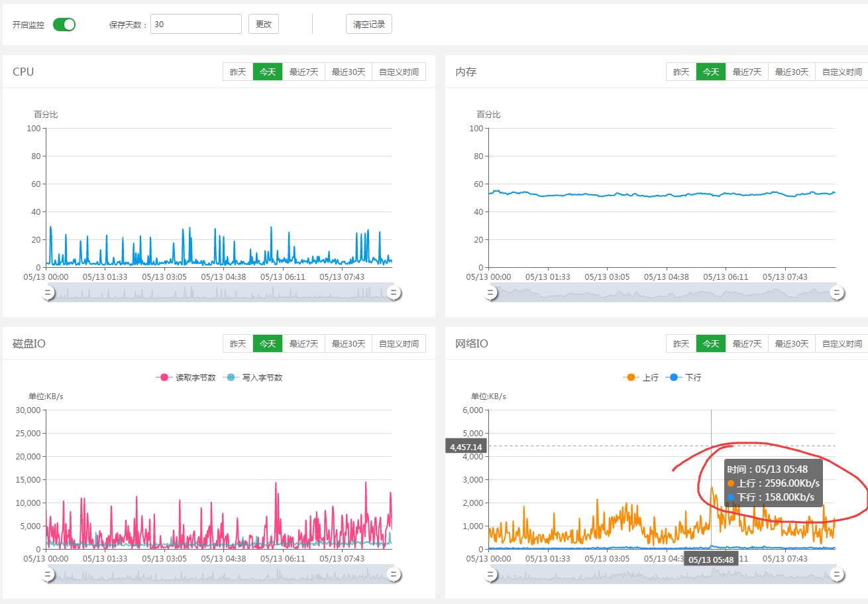Click the 30,000 y-axis value in 磁盘IO
Viewport: 868px width, 604px height.
pyautogui.click(x=28, y=410)
